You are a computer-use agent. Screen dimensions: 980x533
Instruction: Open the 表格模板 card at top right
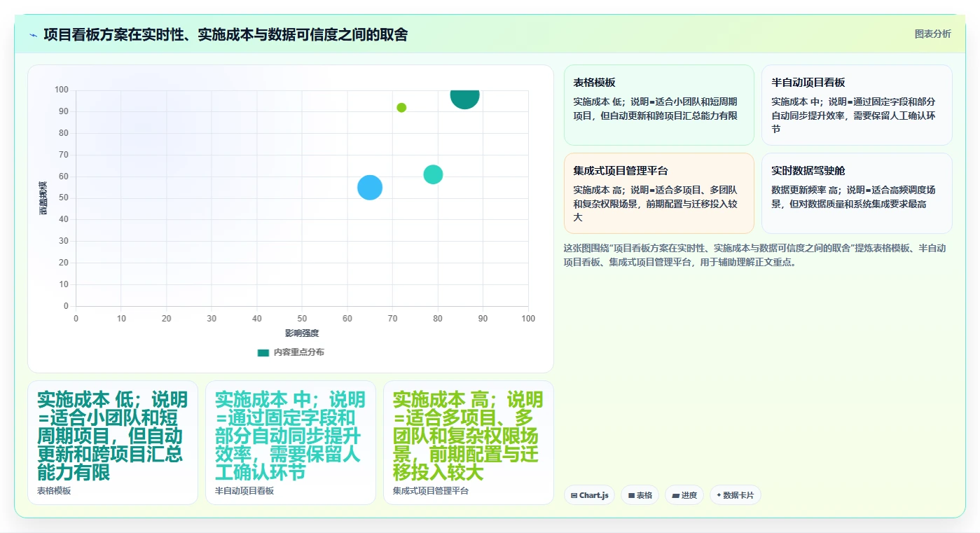(658, 105)
